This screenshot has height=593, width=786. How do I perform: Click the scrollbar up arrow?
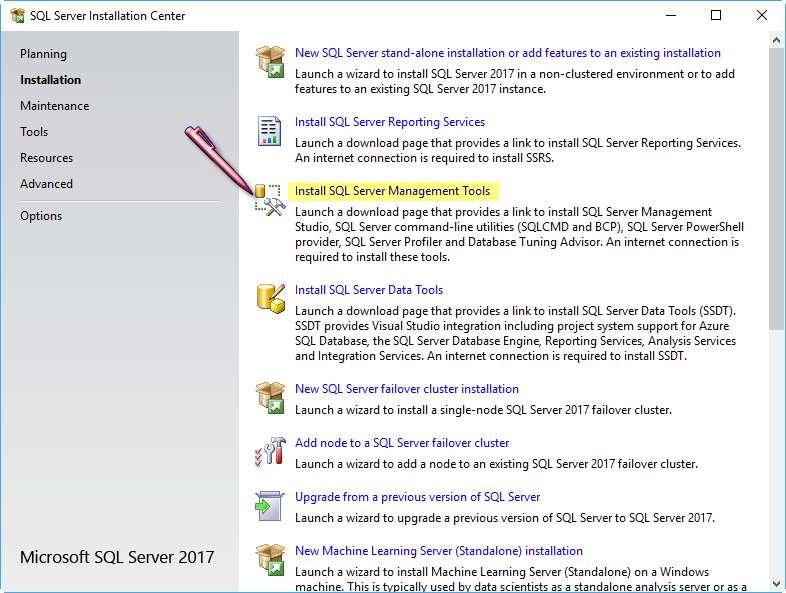click(x=776, y=40)
